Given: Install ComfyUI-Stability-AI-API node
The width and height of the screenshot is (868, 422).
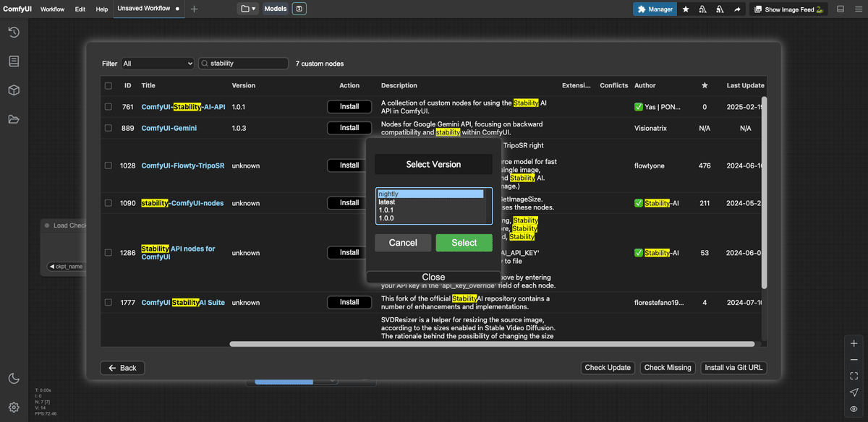Looking at the screenshot, I should [x=349, y=107].
